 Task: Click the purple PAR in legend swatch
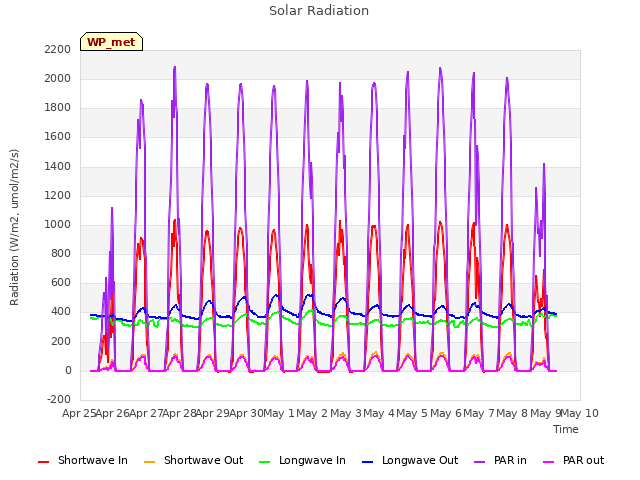(480, 462)
